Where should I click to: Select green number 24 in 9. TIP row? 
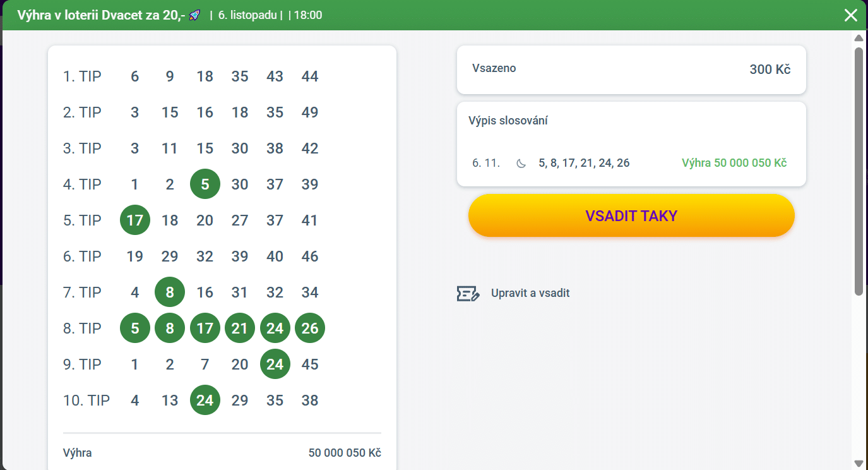point(275,365)
